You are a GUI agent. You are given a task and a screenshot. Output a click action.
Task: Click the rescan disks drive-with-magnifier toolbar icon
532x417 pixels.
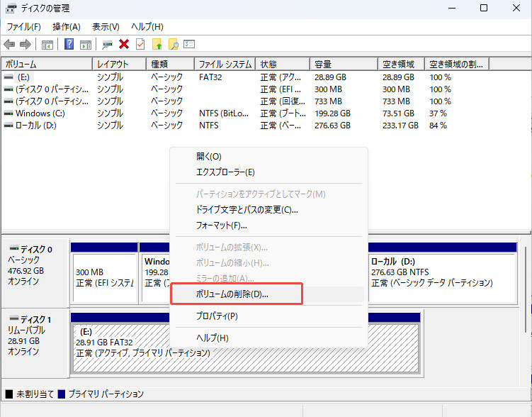click(x=107, y=45)
